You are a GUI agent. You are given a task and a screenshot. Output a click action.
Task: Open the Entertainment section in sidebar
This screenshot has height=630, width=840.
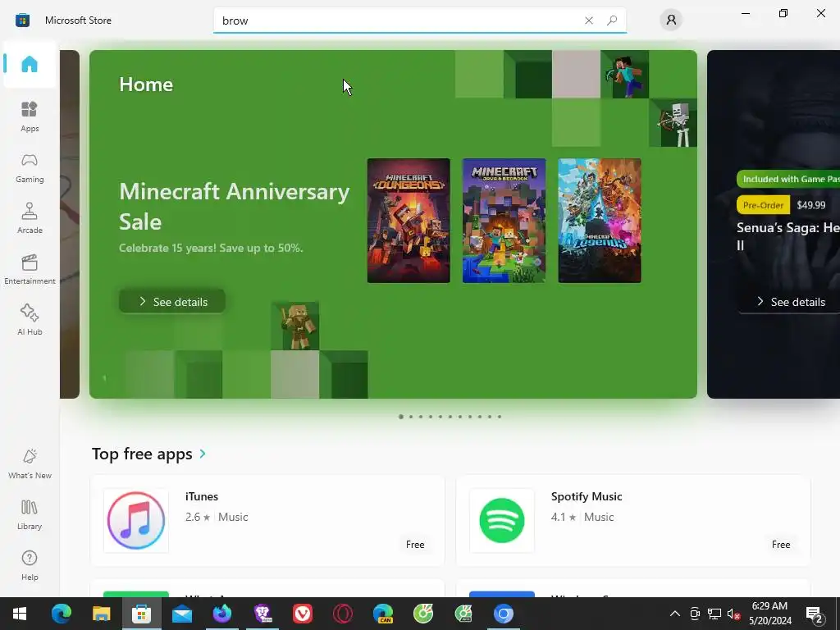click(x=30, y=269)
